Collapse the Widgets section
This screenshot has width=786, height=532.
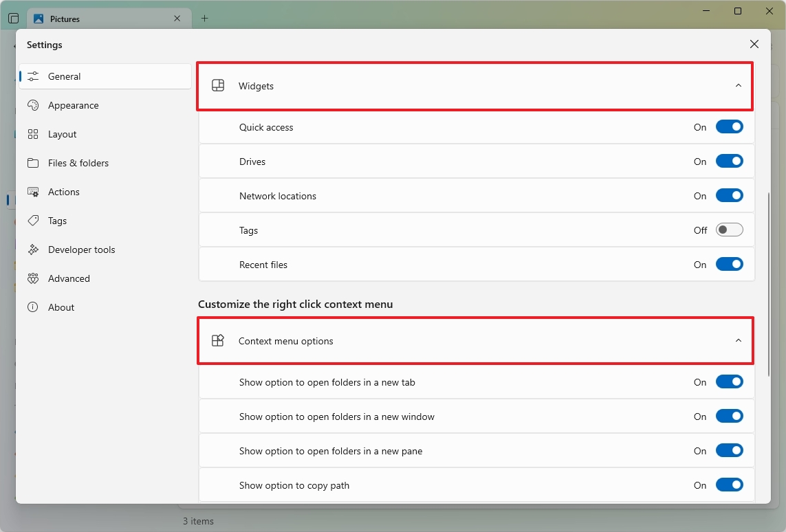[739, 86]
